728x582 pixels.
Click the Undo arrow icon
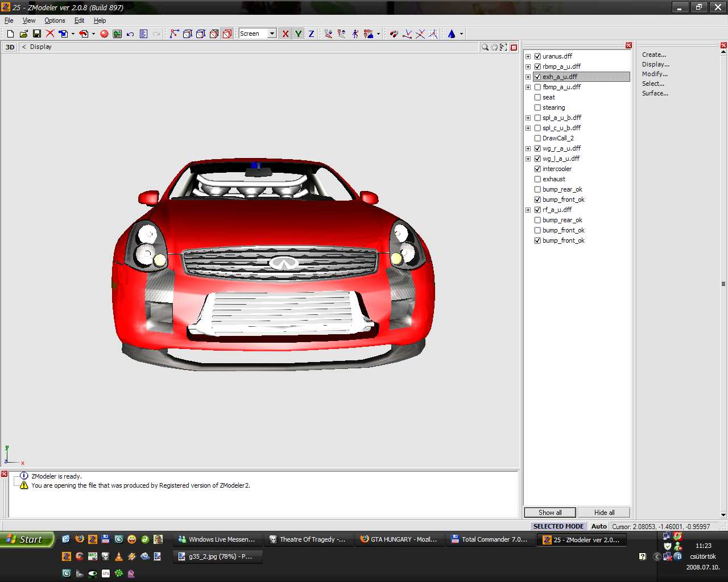(130, 34)
